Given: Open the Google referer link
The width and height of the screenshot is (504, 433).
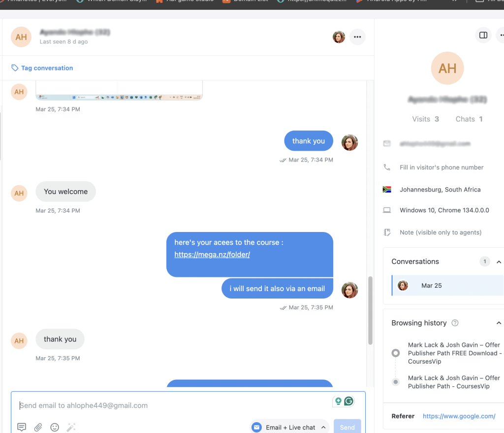Looking at the screenshot, I should tap(459, 416).
